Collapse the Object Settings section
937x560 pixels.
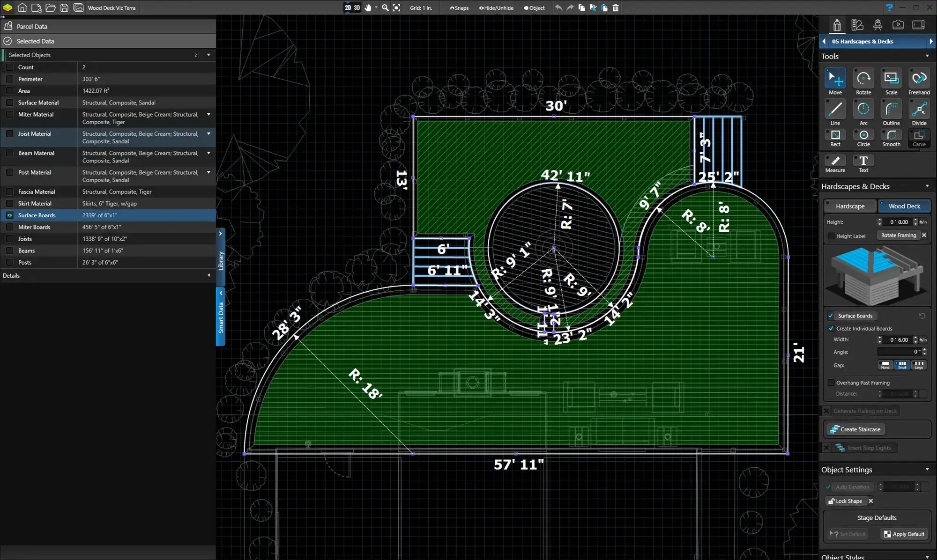point(927,470)
